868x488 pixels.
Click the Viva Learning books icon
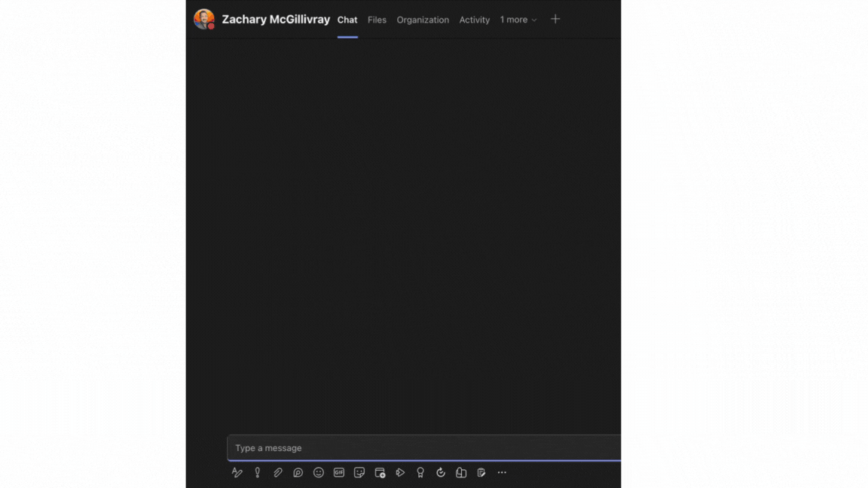[461, 472]
